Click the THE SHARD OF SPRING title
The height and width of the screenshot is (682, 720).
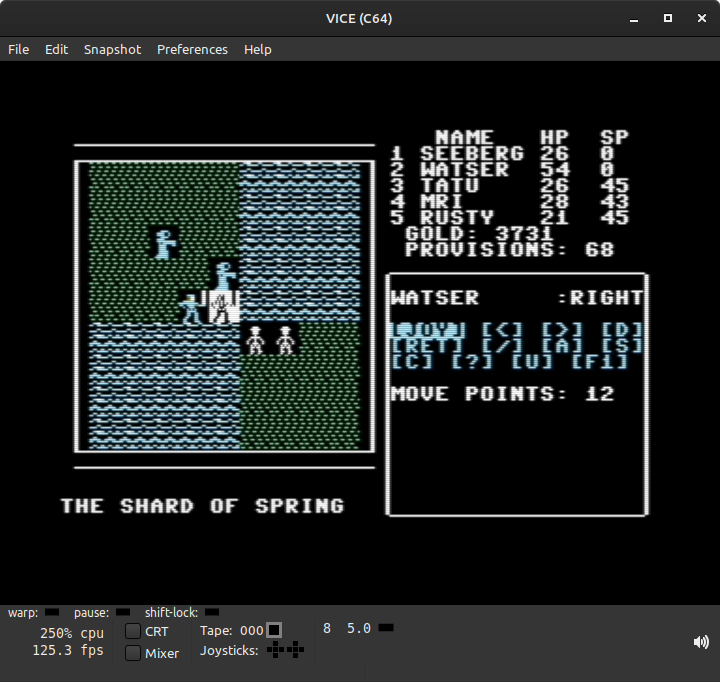(x=202, y=506)
